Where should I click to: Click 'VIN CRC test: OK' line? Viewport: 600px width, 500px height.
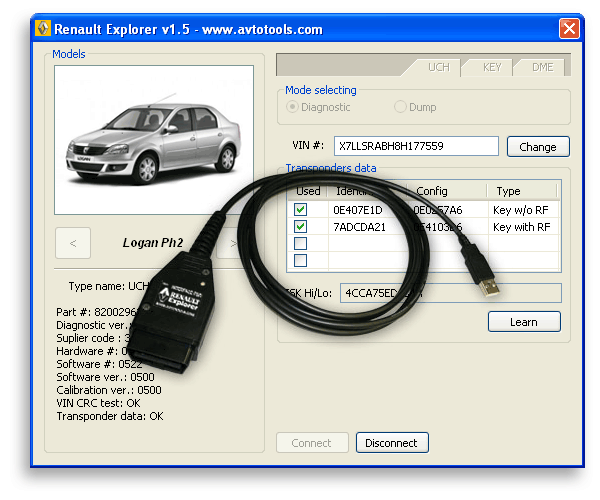(98, 403)
